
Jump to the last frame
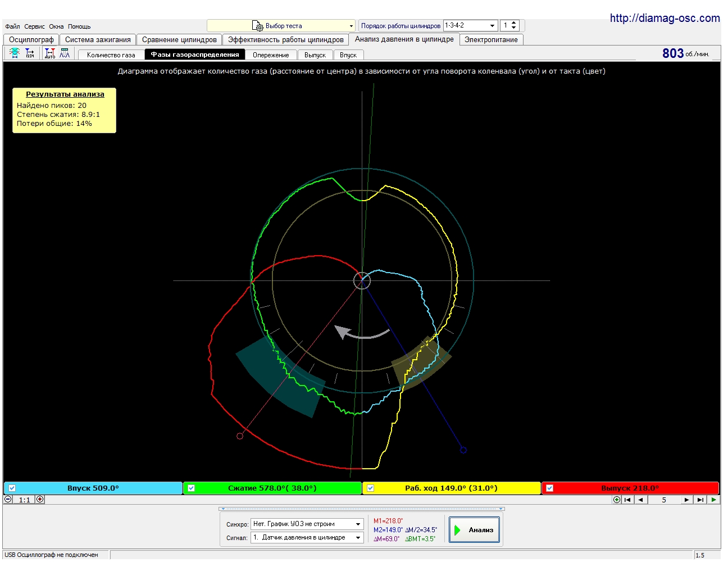point(700,500)
